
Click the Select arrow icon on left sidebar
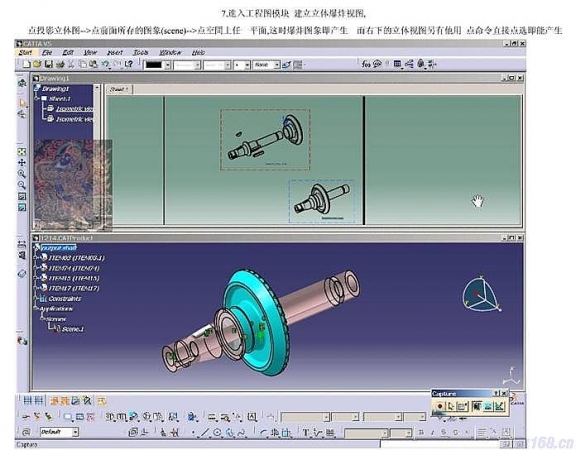(22, 103)
